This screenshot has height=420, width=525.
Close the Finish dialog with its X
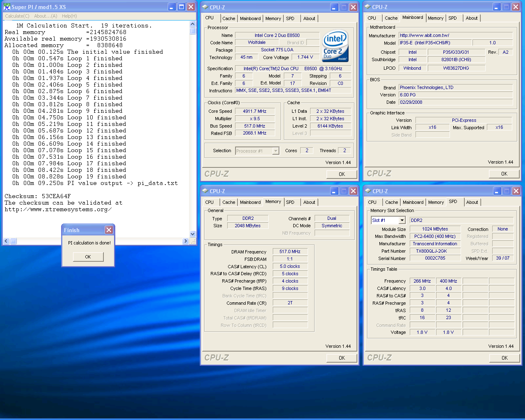tap(109, 230)
